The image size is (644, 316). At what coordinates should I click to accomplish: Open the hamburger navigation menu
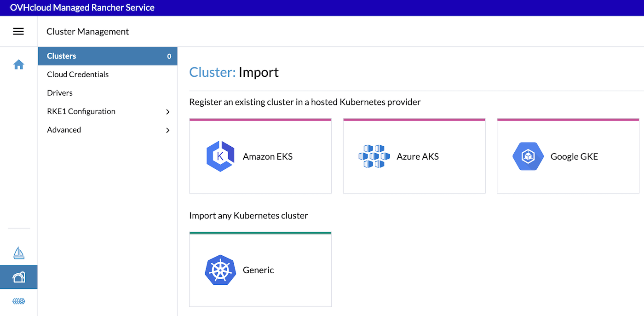coord(18,31)
